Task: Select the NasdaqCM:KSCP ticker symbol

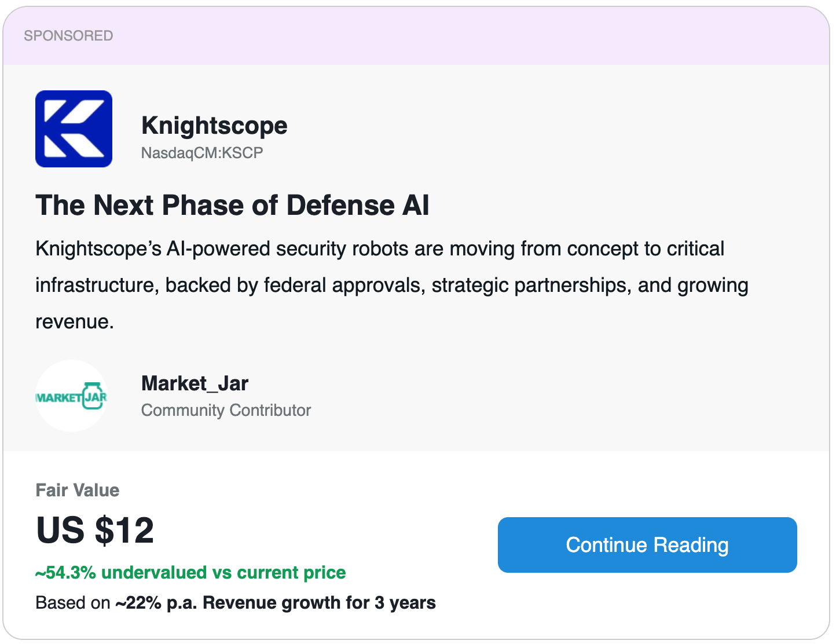Action: point(202,153)
